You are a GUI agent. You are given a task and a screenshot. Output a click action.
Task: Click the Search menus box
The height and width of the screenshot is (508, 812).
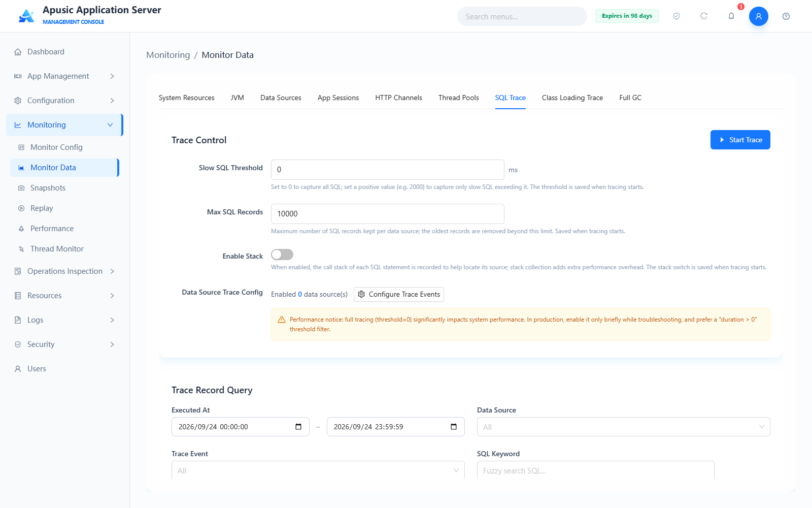coord(522,16)
